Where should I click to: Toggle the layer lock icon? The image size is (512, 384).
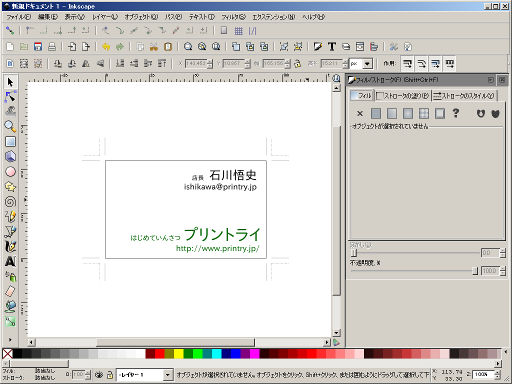click(x=110, y=375)
